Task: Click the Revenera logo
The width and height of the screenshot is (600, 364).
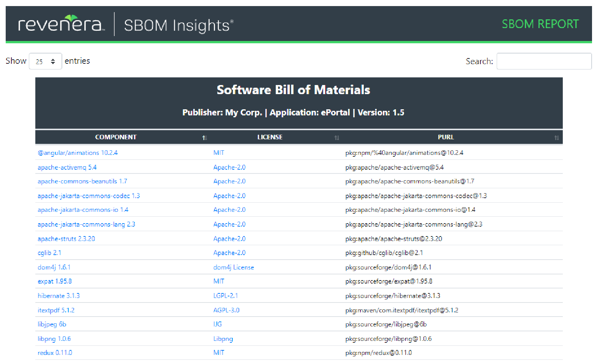Action: (x=61, y=24)
